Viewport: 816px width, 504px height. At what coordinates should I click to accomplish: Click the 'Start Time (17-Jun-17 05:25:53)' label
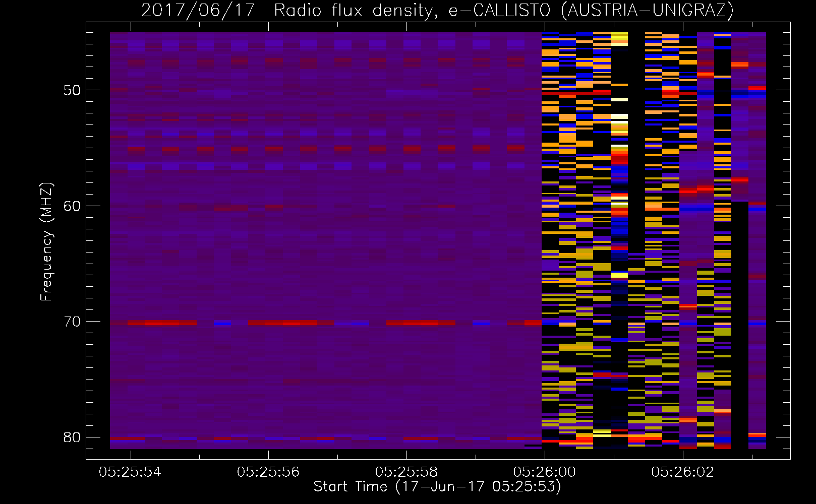(437, 487)
